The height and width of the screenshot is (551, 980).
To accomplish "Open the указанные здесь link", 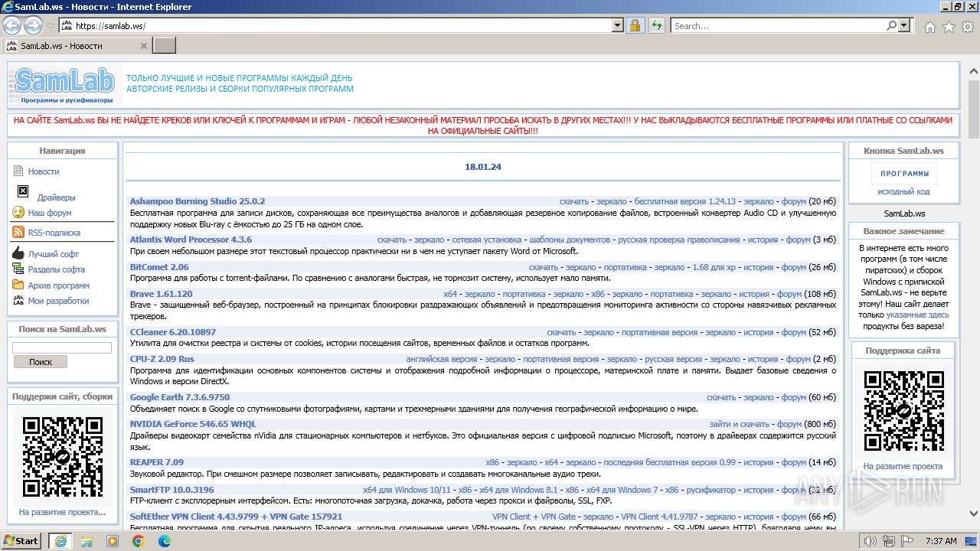I will (x=917, y=315).
